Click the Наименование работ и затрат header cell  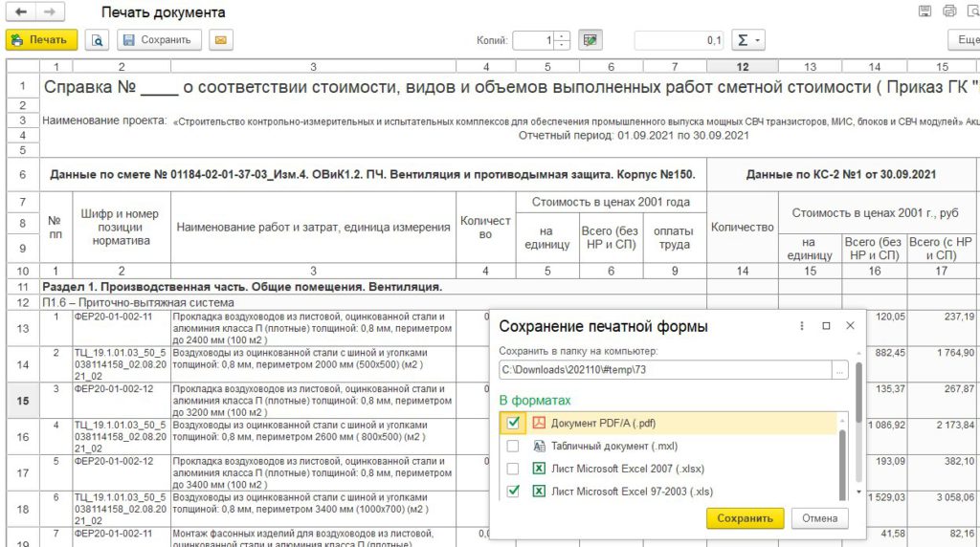(x=313, y=228)
